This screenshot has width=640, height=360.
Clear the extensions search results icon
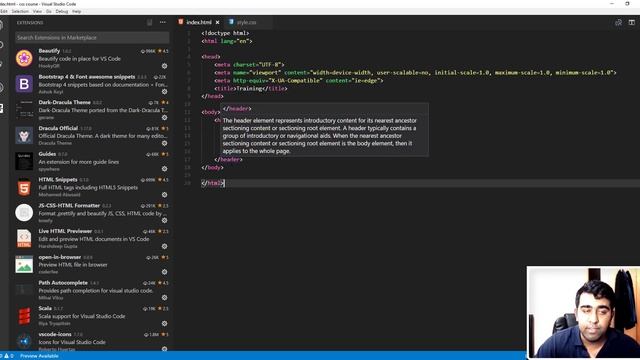click(149, 22)
